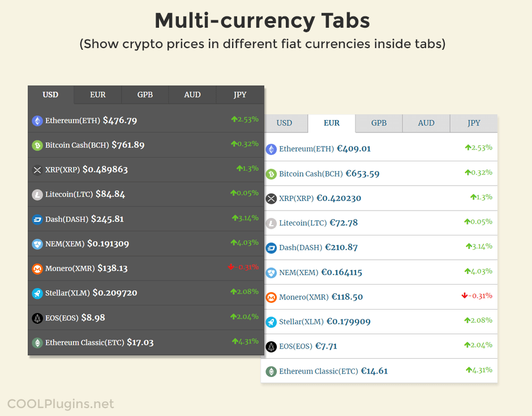Click the Monero icon in the light widget
The height and width of the screenshot is (416, 532).
pos(271,297)
